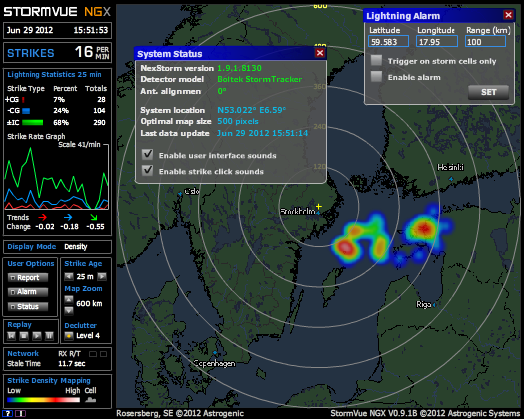Click the Cell icon in the Strike Density Mapping legend

click(91, 400)
